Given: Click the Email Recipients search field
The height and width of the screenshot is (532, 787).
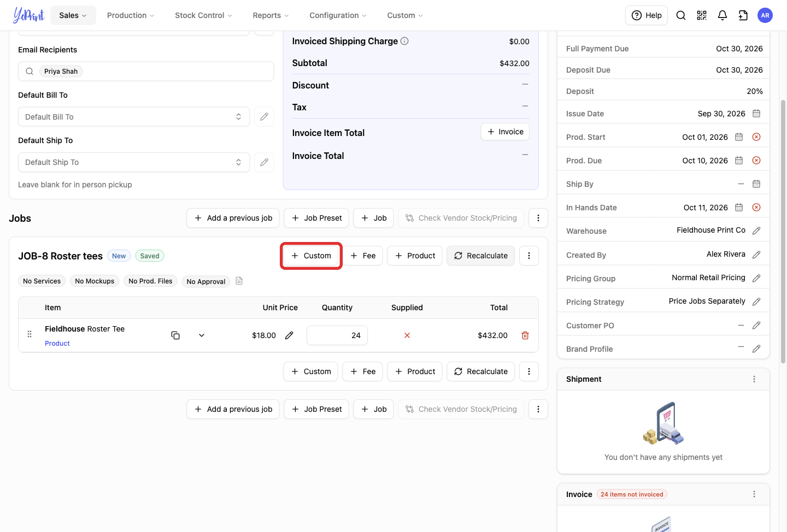Looking at the screenshot, I should coord(146,72).
